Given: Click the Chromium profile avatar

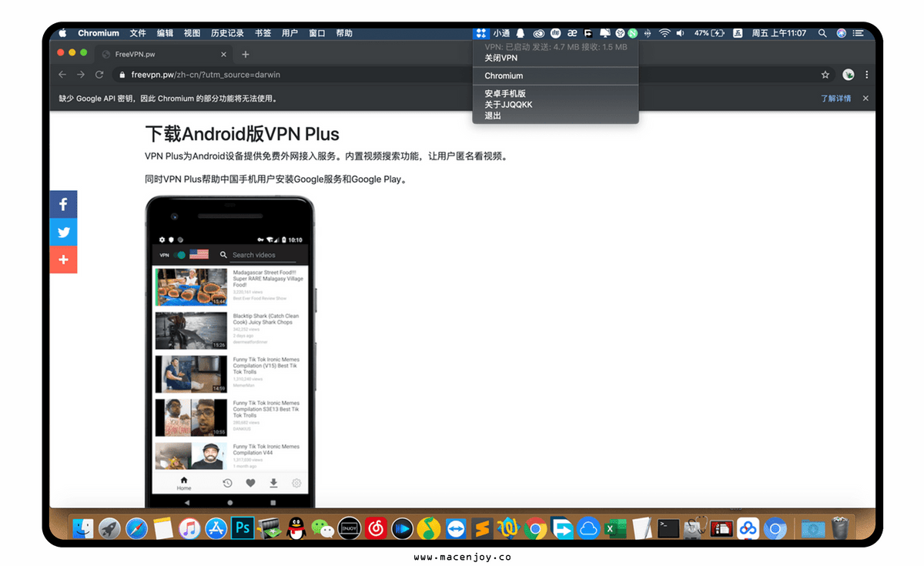Looking at the screenshot, I should tap(849, 75).
